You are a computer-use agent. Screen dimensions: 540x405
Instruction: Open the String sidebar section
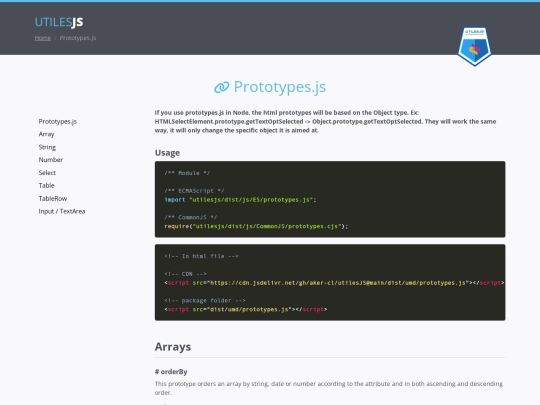[47, 147]
